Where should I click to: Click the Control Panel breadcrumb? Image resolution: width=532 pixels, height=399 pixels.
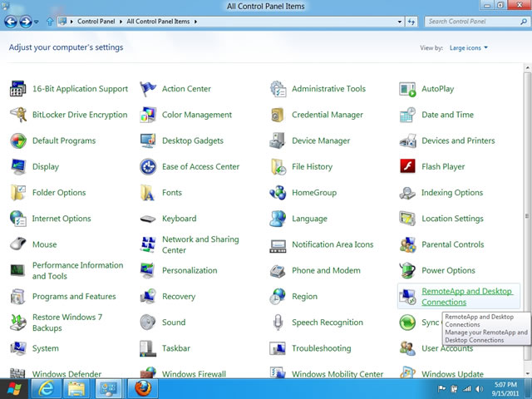tap(96, 22)
